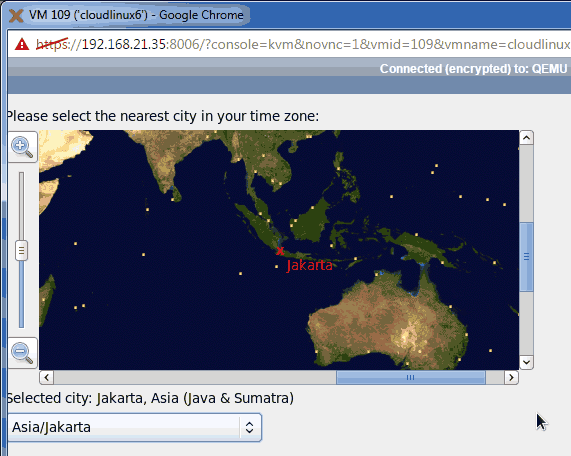Click the Jakarta label on map

pos(310,265)
